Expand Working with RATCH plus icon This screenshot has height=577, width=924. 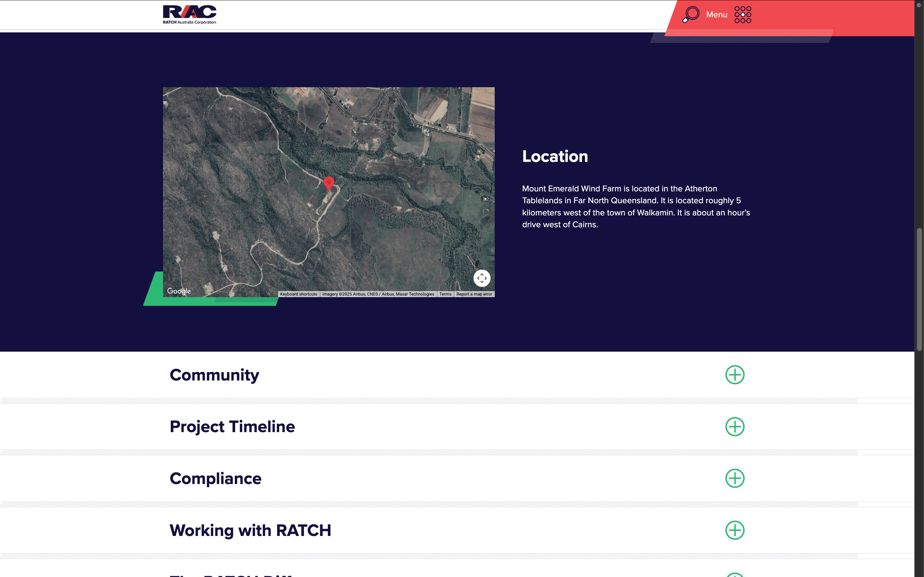[x=735, y=530]
